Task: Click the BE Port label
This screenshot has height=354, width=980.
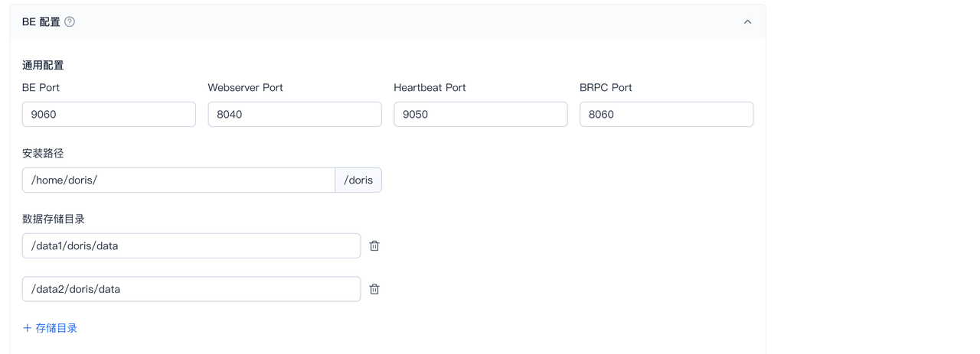Action: 41,88
